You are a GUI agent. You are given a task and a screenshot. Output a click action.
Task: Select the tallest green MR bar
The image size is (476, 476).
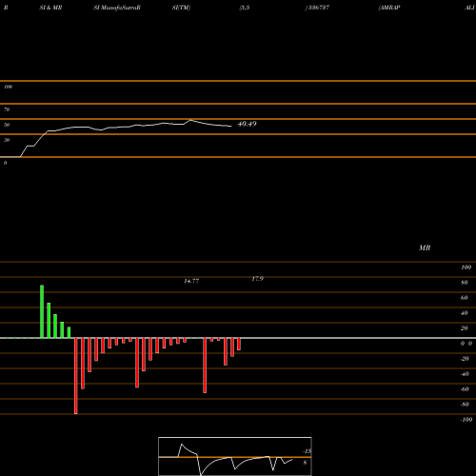[42, 311]
